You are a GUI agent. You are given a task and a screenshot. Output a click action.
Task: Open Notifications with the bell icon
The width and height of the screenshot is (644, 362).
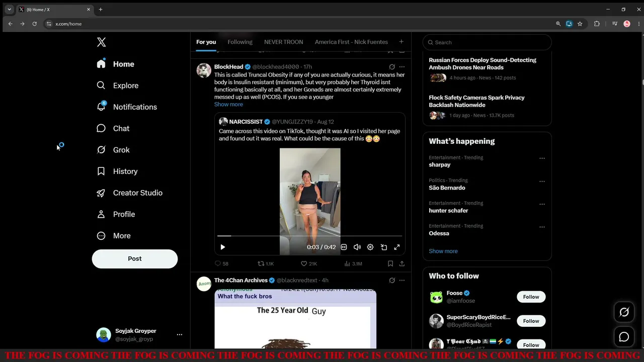click(126, 107)
